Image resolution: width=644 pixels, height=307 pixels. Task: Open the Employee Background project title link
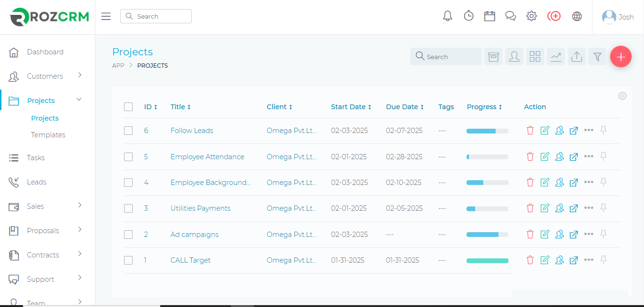[x=210, y=183]
